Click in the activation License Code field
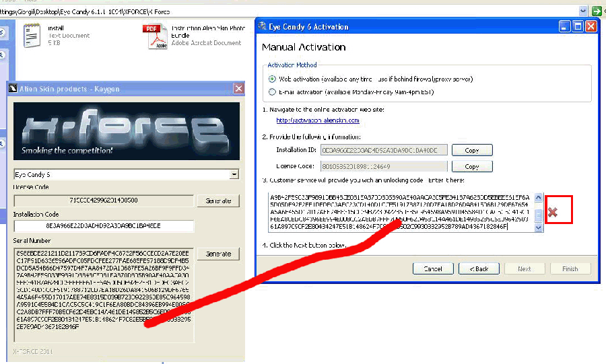The image size is (606, 364). [x=384, y=166]
